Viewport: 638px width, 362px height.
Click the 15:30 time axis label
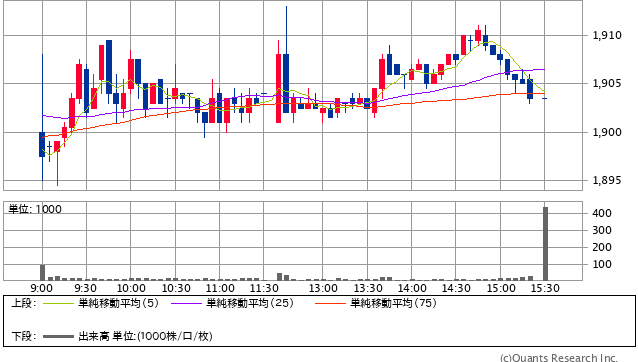[x=545, y=288]
